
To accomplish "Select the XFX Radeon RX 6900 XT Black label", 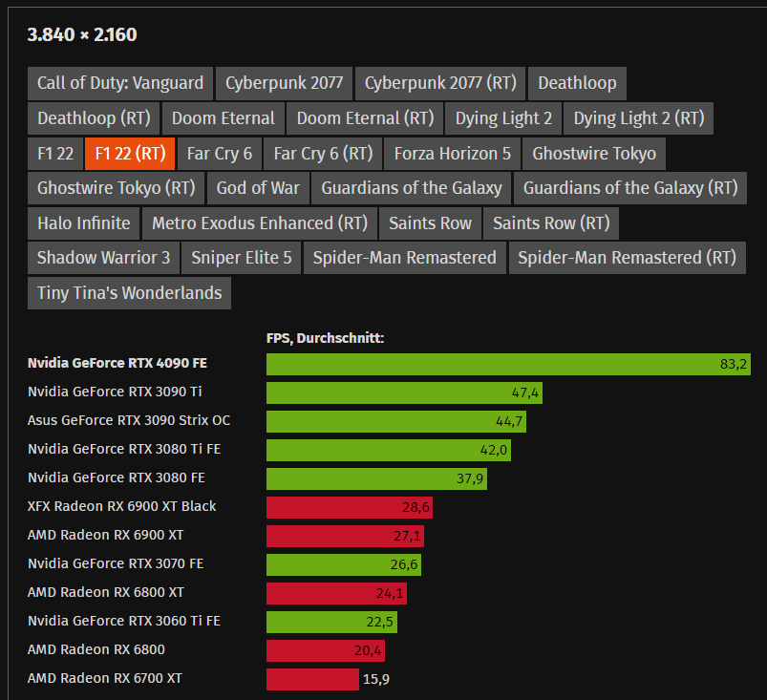I will coord(122,506).
